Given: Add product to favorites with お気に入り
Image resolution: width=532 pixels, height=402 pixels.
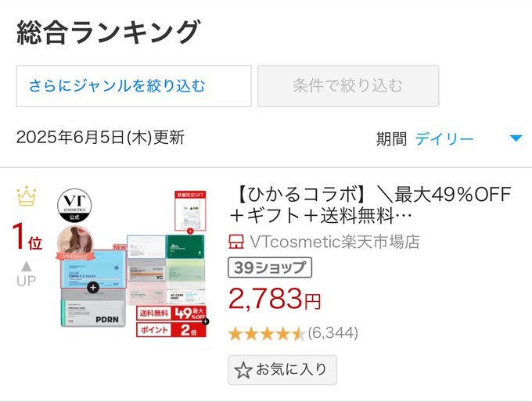Looking at the screenshot, I should coord(282,370).
